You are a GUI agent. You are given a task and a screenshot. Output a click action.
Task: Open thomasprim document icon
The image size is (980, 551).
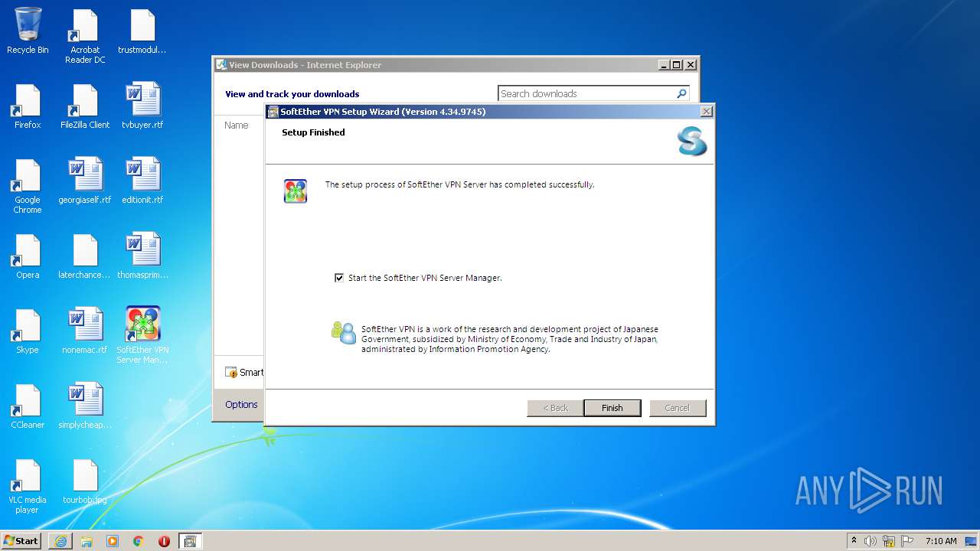(x=142, y=256)
